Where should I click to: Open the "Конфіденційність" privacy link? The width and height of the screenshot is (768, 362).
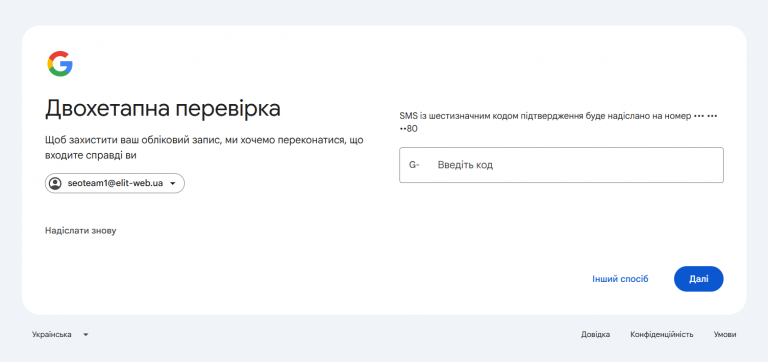point(662,335)
